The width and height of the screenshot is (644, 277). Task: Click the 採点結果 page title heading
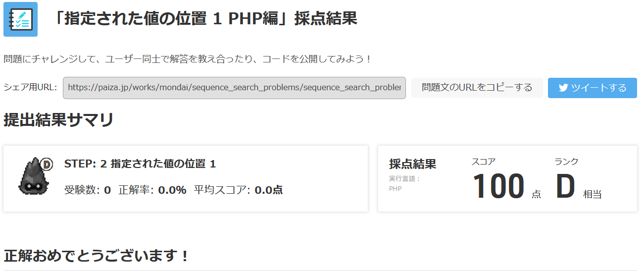(x=203, y=19)
